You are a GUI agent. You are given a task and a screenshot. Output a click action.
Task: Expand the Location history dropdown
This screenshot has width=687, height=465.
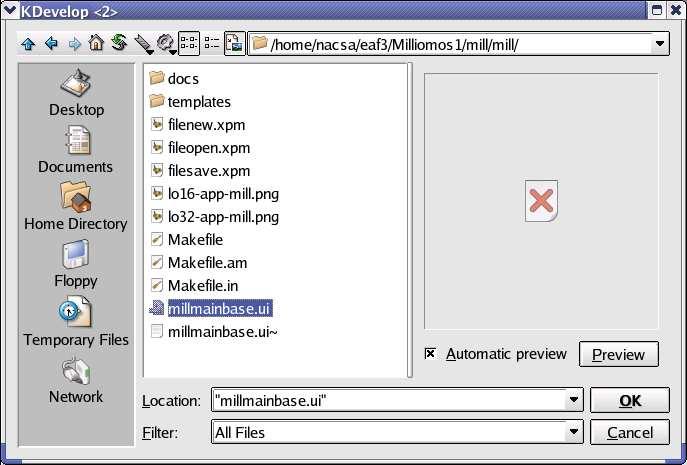tap(574, 400)
